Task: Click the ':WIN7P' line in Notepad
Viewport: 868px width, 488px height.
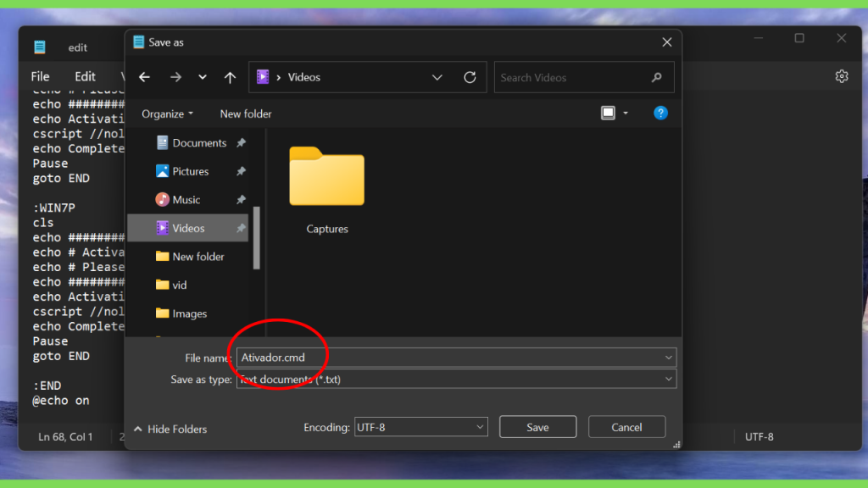Action: [53, 208]
